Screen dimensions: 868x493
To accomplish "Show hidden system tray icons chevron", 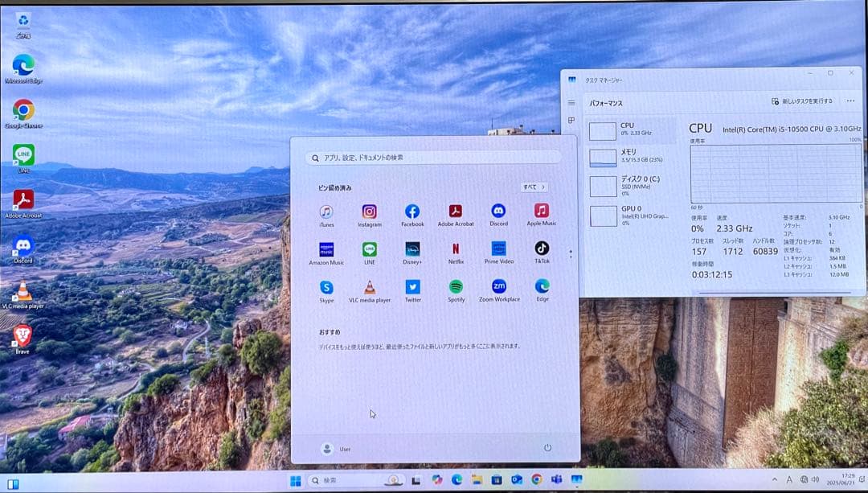I will coord(775,480).
